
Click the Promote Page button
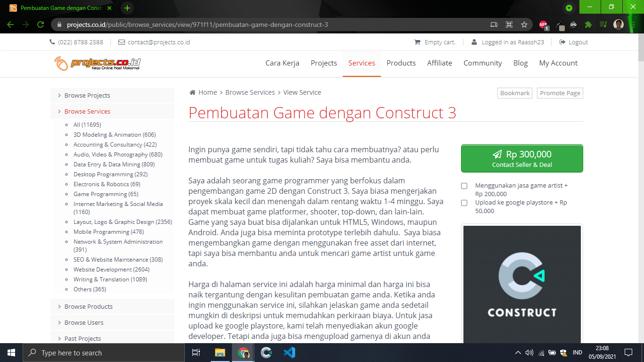[560, 93]
